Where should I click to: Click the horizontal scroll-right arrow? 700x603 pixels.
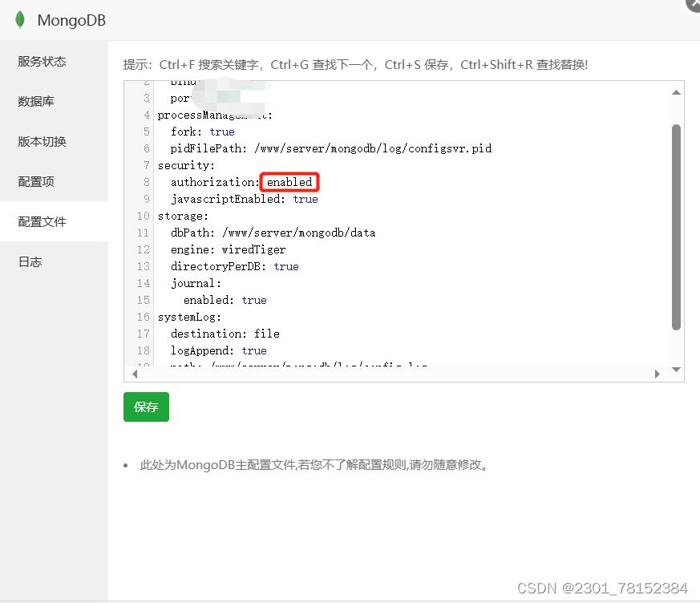(x=658, y=374)
